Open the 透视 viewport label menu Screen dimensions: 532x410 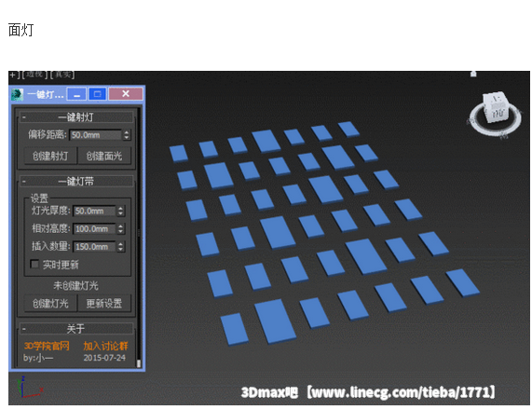pyautogui.click(x=34, y=75)
